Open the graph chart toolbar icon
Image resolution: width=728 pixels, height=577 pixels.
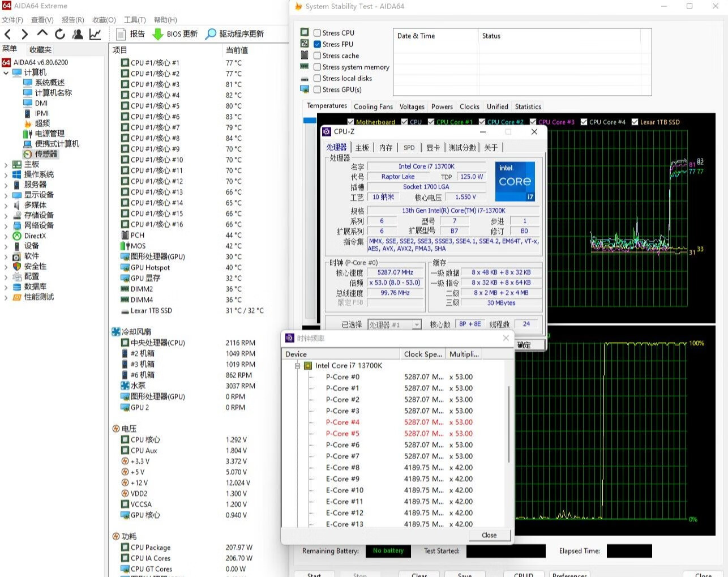(95, 34)
